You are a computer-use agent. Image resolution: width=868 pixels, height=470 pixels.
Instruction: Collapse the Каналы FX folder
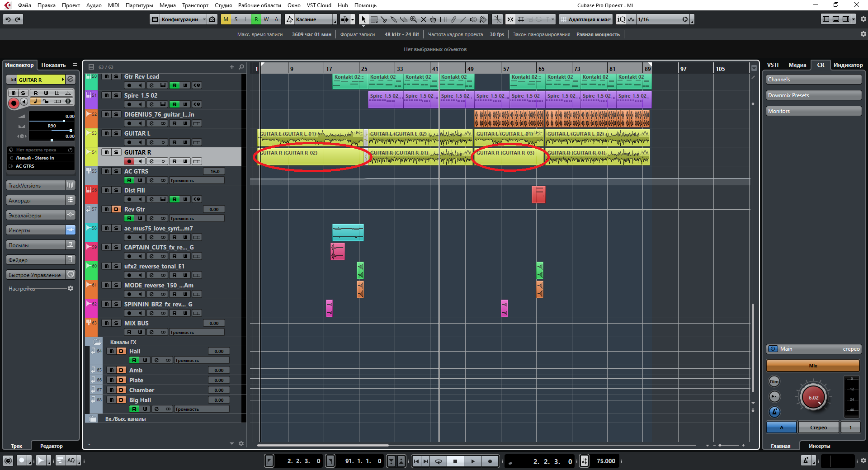coord(97,342)
